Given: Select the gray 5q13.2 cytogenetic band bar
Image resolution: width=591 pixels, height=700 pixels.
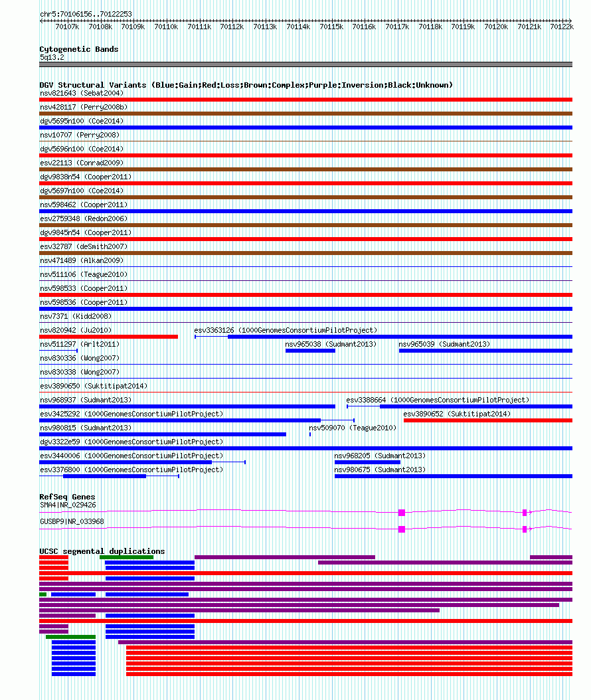Looking at the screenshot, I should [x=305, y=64].
